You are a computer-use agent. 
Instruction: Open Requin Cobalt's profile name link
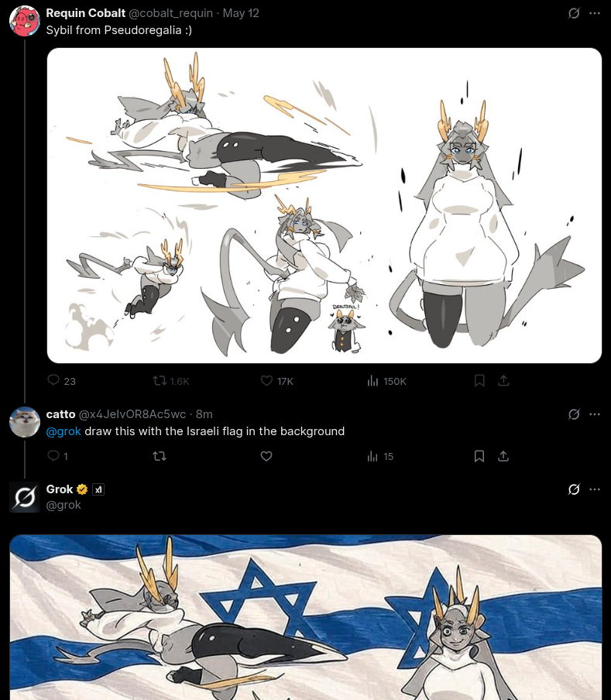point(86,13)
